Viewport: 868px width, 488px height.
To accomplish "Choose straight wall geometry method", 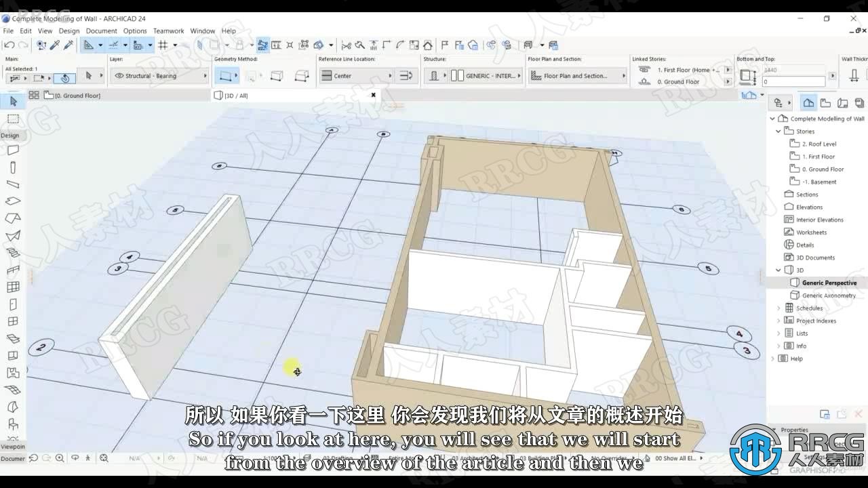I will pos(226,76).
